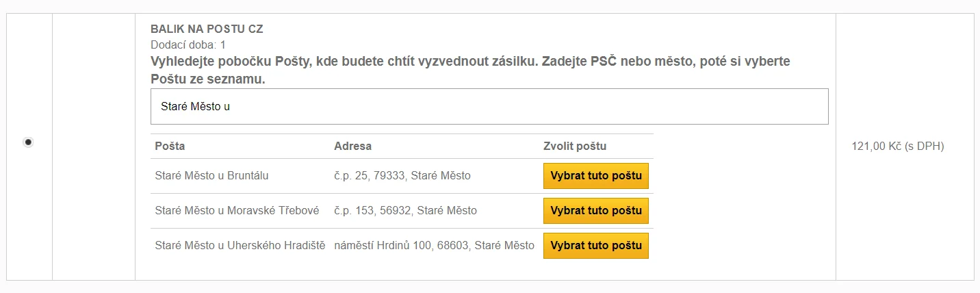Viewport: 980px width, 293px height.
Task: Click the address č.p. 153, 56932
Action: point(405,210)
